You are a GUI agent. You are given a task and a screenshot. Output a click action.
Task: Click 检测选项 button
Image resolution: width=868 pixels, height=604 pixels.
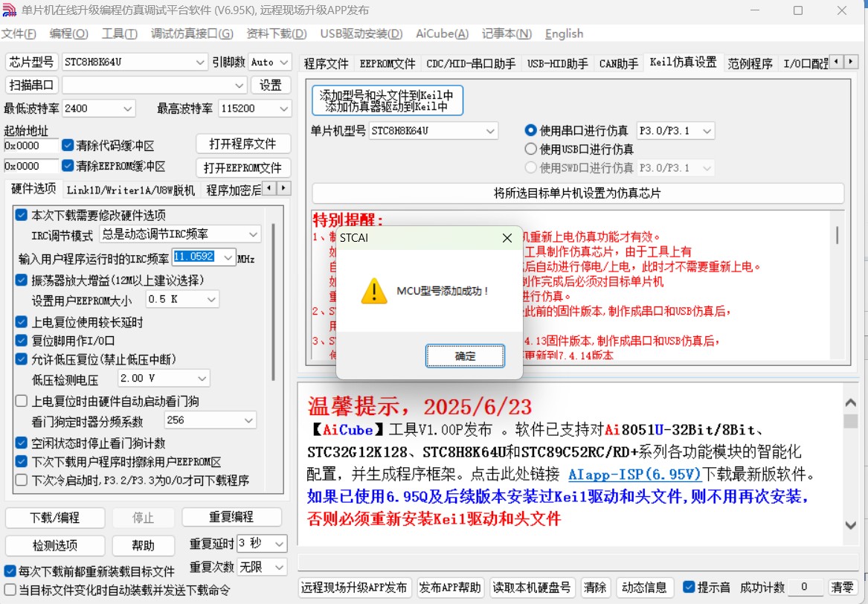tap(55, 546)
